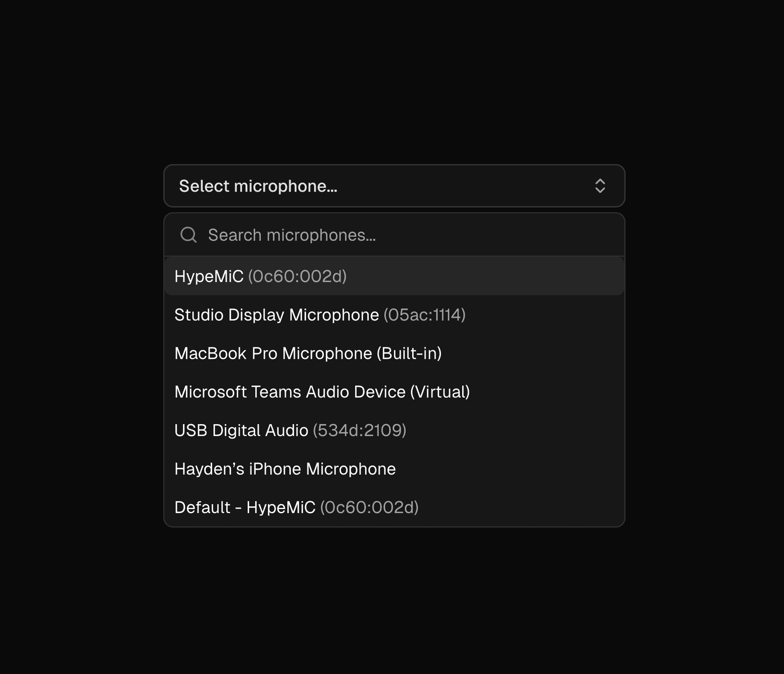Click the 05ac:1114 device ID text
The height and width of the screenshot is (674, 784).
point(424,315)
